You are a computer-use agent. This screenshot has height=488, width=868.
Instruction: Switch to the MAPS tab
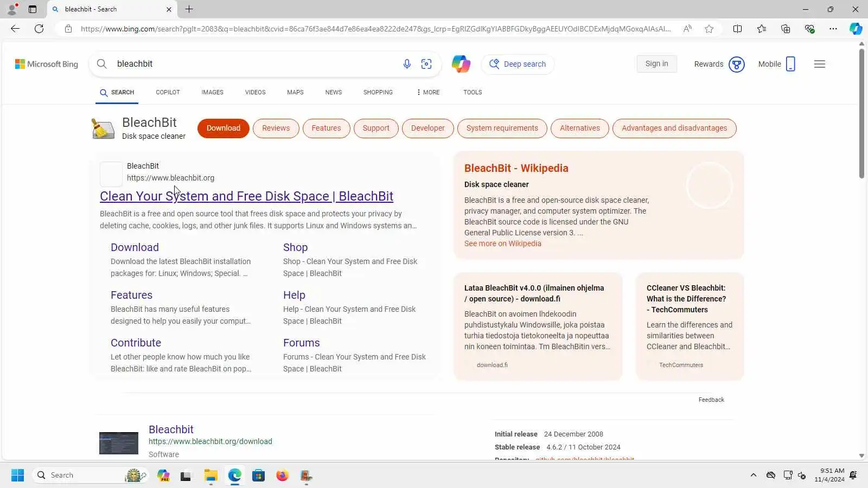coord(295,92)
